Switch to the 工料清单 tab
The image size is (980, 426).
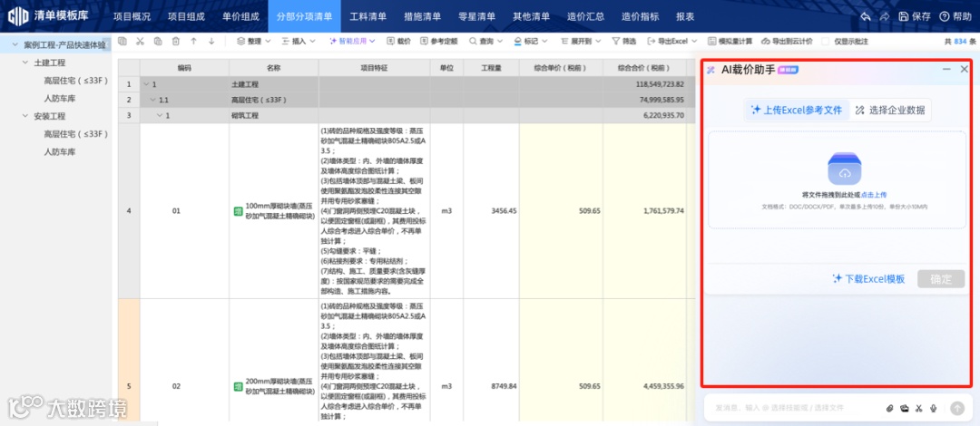[x=367, y=17]
